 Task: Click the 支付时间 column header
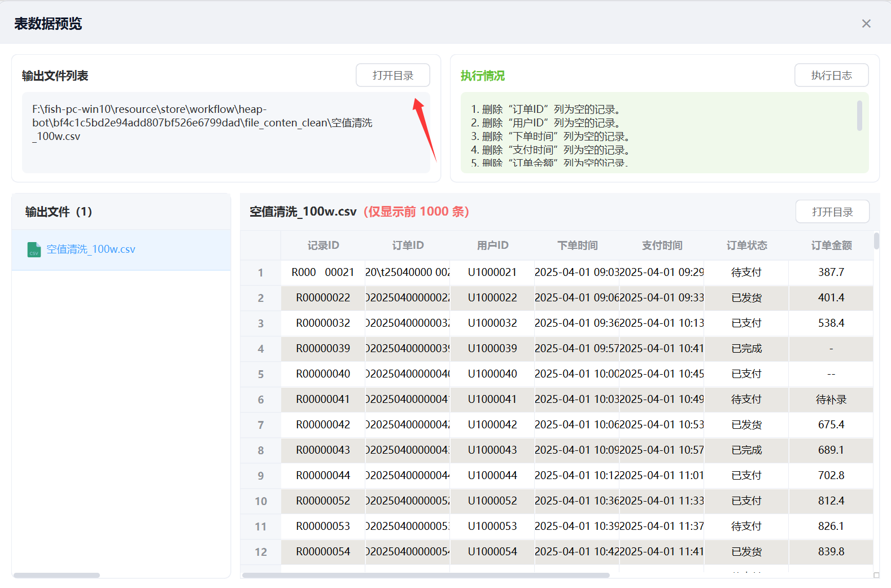tap(662, 245)
